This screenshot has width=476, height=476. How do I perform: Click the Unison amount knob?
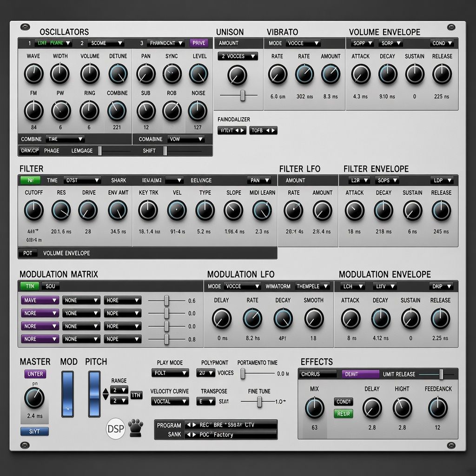click(x=237, y=75)
